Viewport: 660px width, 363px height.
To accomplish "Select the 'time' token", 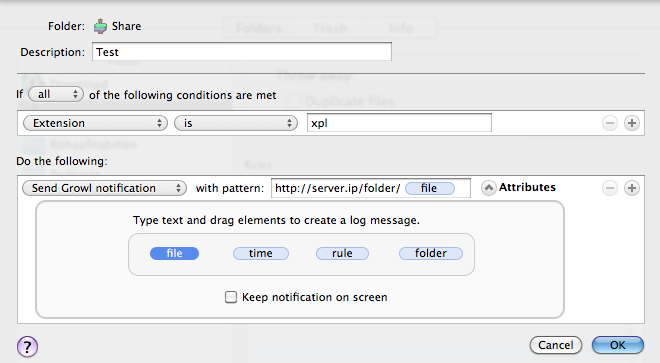I will pos(261,254).
